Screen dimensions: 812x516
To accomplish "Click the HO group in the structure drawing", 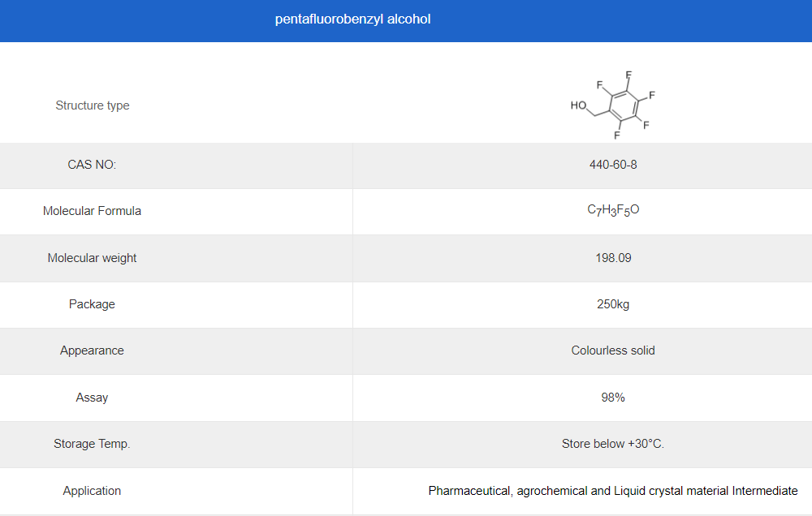I will [578, 105].
